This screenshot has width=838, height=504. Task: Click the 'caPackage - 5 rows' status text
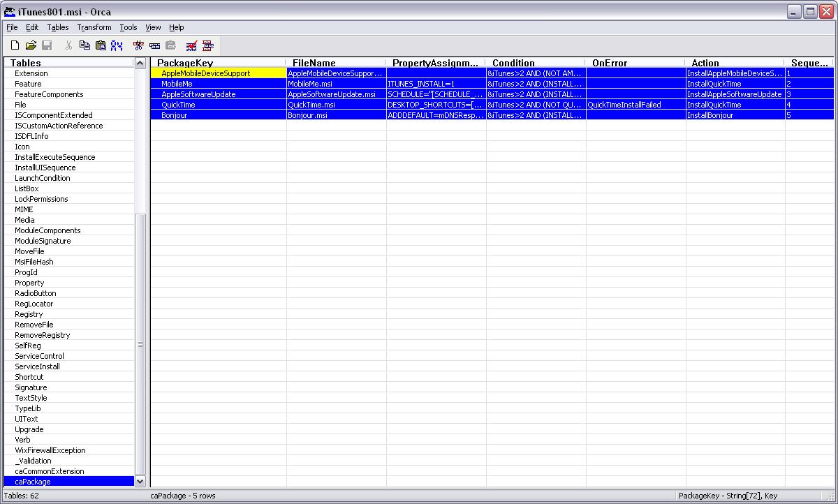pyautogui.click(x=183, y=496)
